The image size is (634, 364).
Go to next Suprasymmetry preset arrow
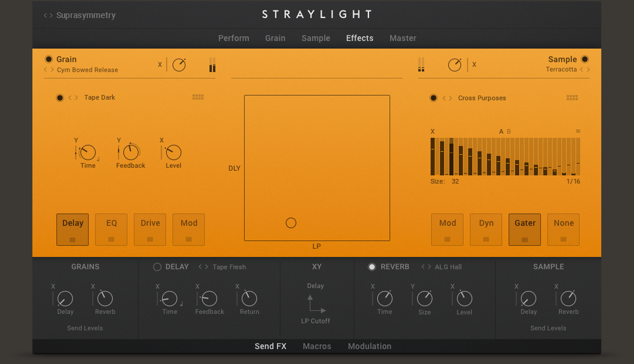coord(51,15)
